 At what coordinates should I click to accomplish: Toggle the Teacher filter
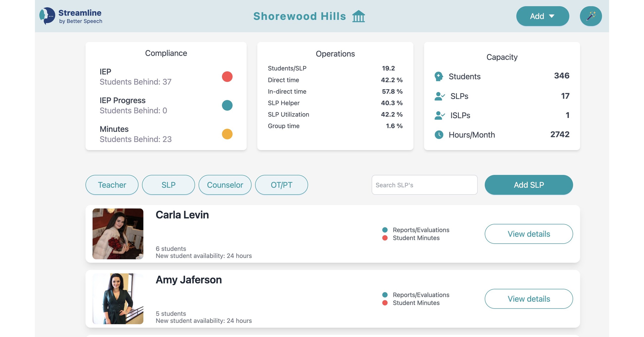click(112, 185)
